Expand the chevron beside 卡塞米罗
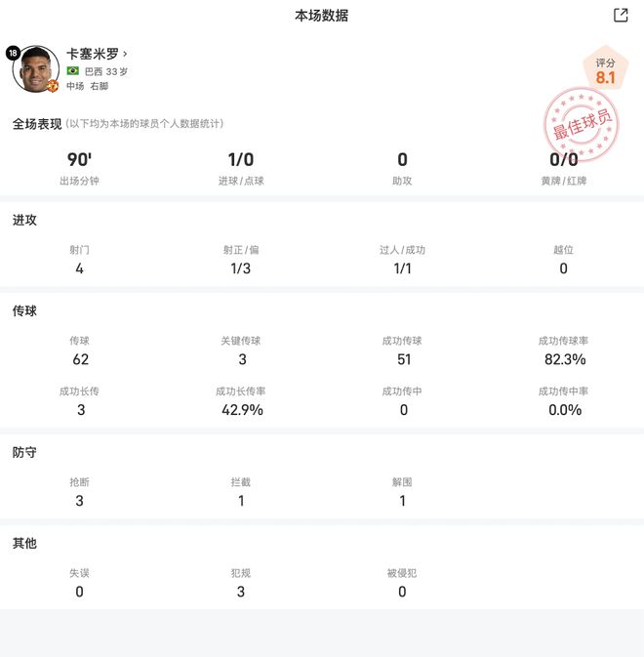 coord(126,54)
